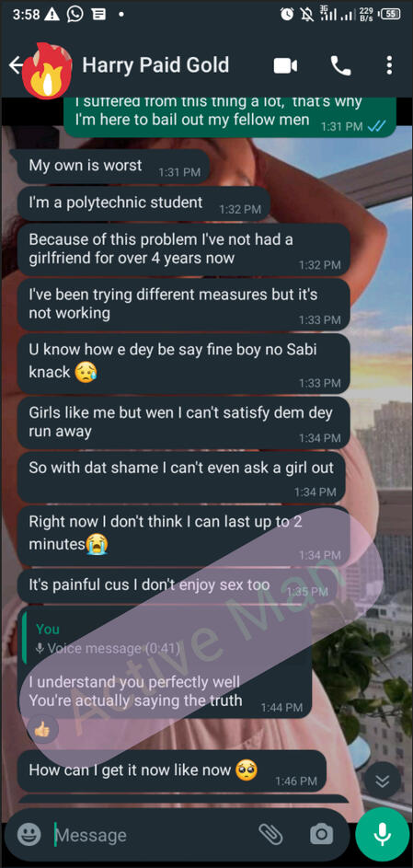Image resolution: width=413 pixels, height=868 pixels.
Task: Open the quoted Voice message (0:41) reply
Action: click(165, 640)
